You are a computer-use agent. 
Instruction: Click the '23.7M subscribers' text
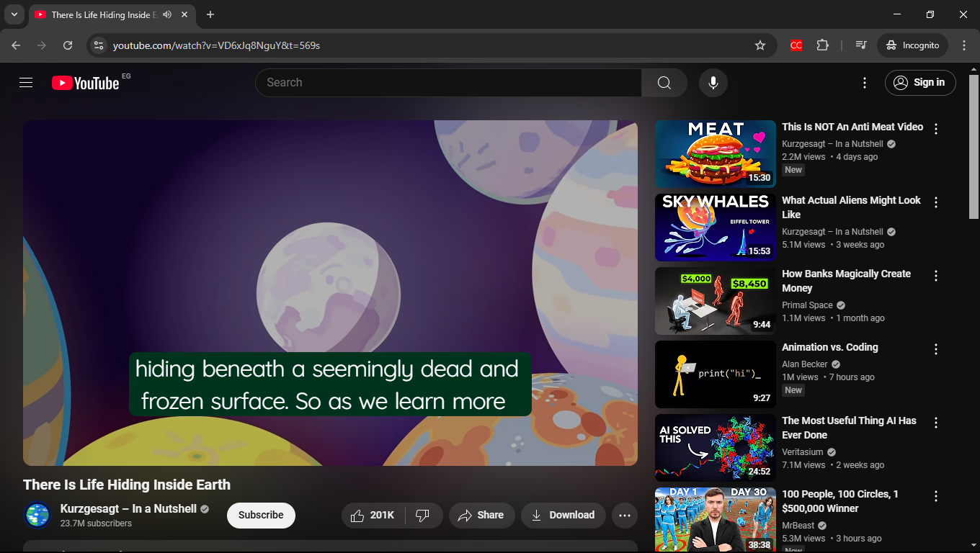coord(96,523)
